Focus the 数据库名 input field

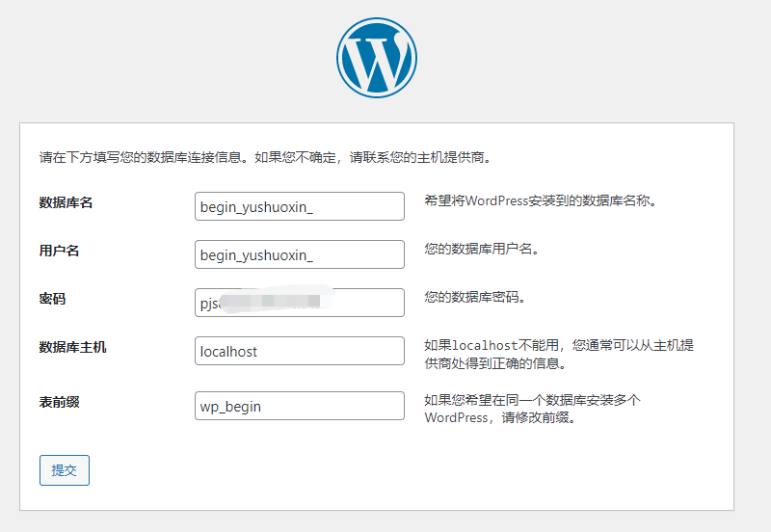[299, 206]
